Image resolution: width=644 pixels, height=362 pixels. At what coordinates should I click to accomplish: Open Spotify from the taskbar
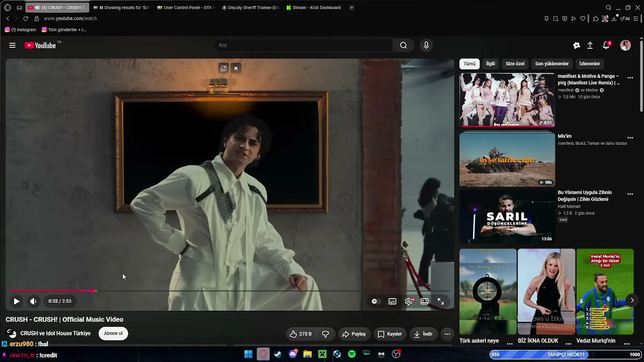point(352,354)
